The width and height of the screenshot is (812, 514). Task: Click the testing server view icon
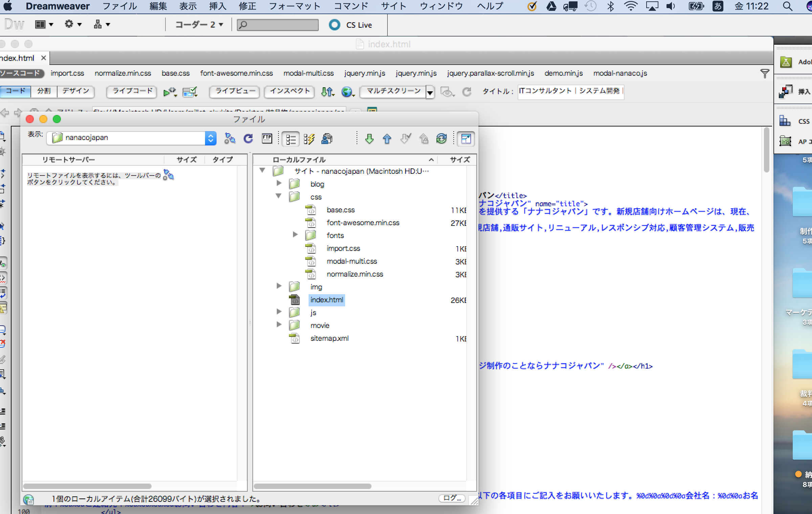pos(309,139)
